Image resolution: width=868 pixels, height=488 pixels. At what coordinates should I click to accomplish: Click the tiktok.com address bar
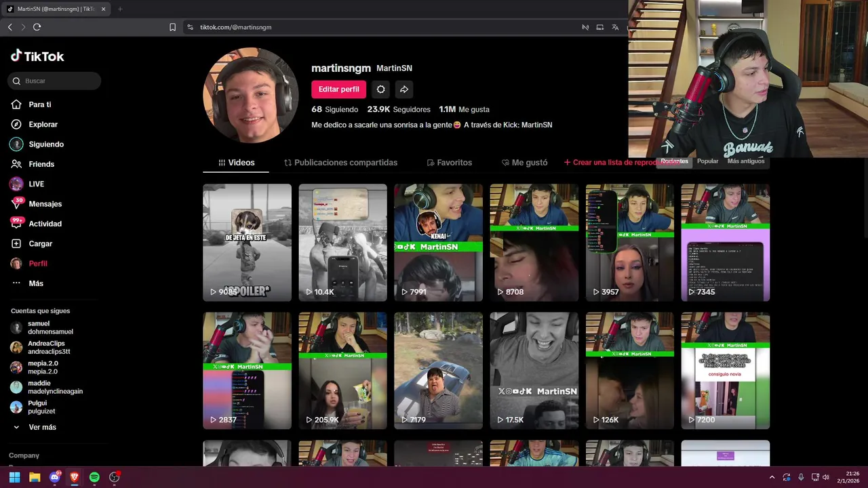(380, 27)
